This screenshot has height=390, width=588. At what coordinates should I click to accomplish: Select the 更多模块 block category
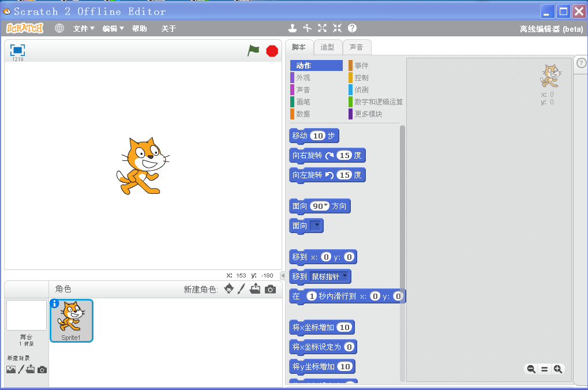[375, 114]
